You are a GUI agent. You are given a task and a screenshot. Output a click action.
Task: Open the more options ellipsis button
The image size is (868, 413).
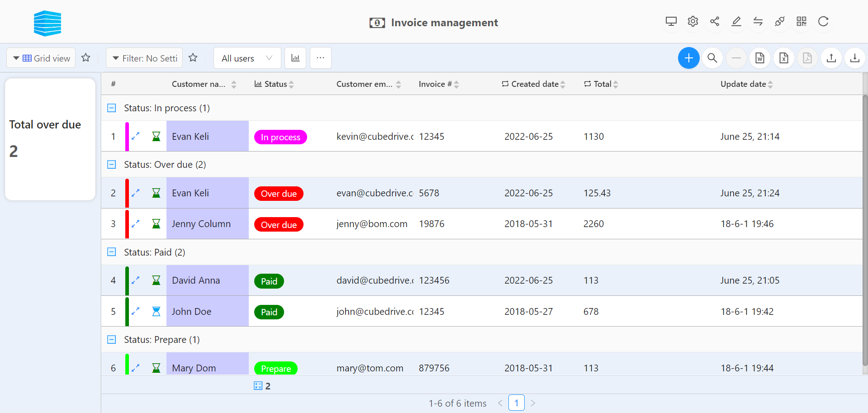(320, 58)
